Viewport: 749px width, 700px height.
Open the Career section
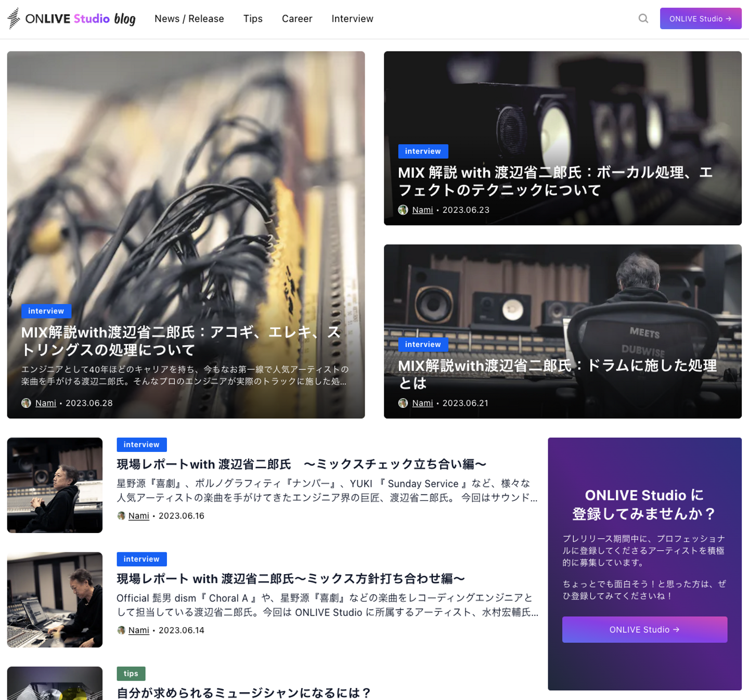click(x=297, y=19)
